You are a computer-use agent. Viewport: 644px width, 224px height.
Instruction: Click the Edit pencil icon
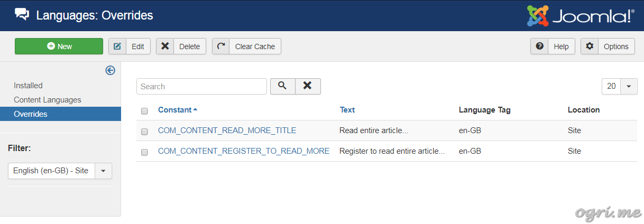pyautogui.click(x=117, y=46)
